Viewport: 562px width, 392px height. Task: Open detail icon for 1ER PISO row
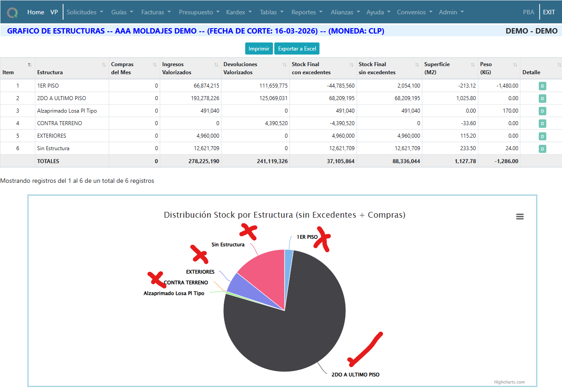click(x=542, y=86)
